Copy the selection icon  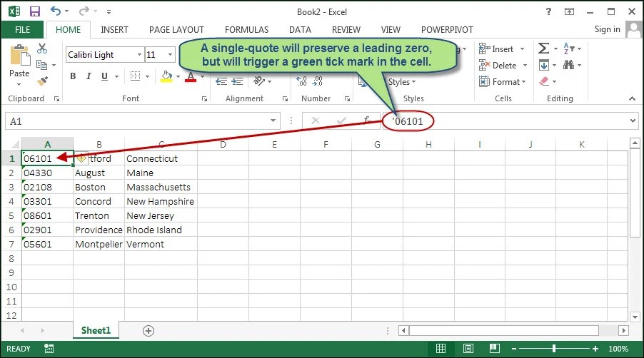[41, 64]
